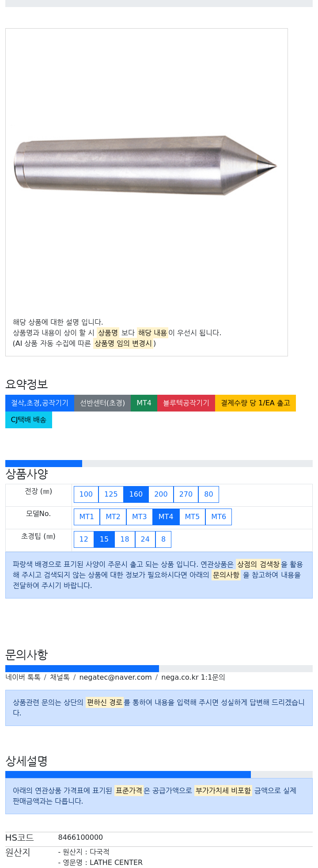Click the lathe center product image
Image resolution: width=318 pixels, height=868 pixels.
click(x=146, y=165)
